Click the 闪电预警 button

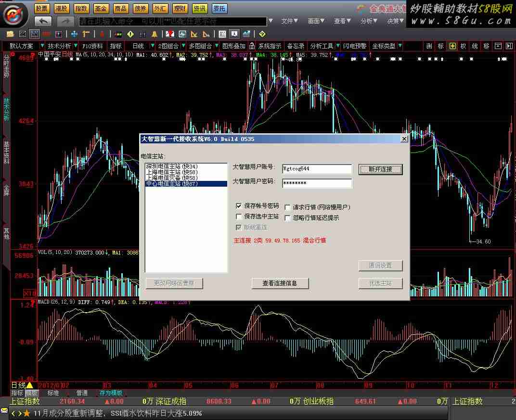coord(355,46)
